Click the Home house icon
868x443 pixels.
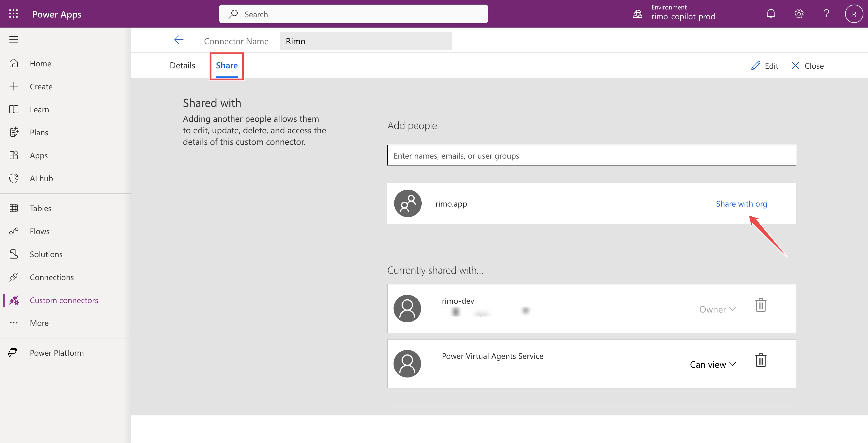point(14,63)
